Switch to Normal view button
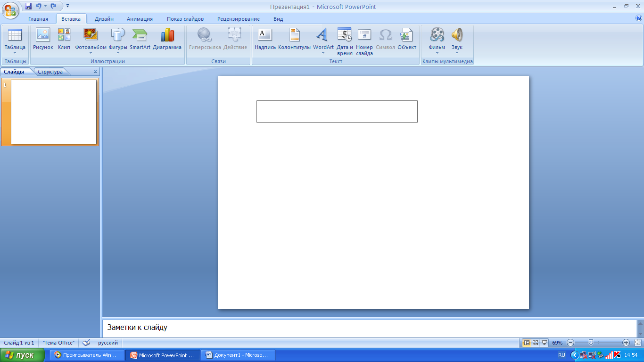Screen dimensions: 644x362 click(527, 343)
